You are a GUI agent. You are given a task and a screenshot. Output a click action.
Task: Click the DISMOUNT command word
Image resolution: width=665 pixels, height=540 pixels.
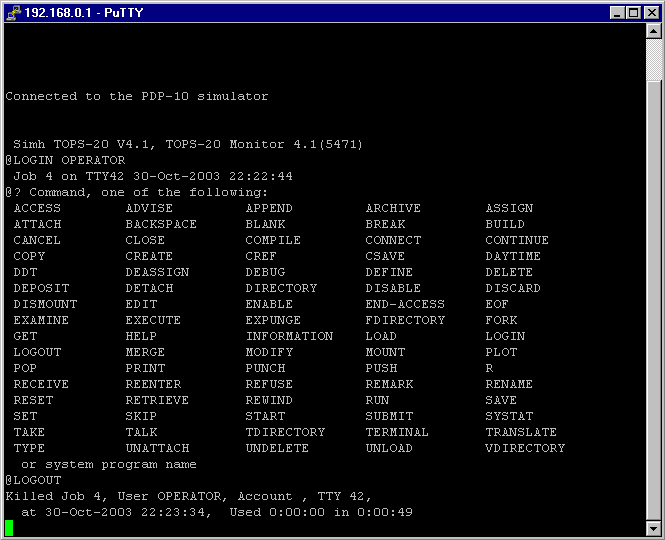click(x=45, y=304)
